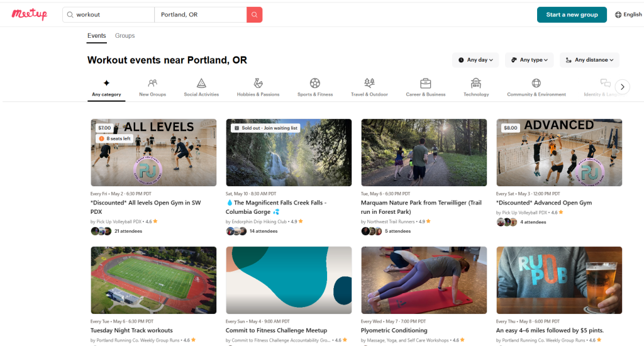644x346 pixels.
Task: Pick the Career & Business category icon
Action: point(425,83)
